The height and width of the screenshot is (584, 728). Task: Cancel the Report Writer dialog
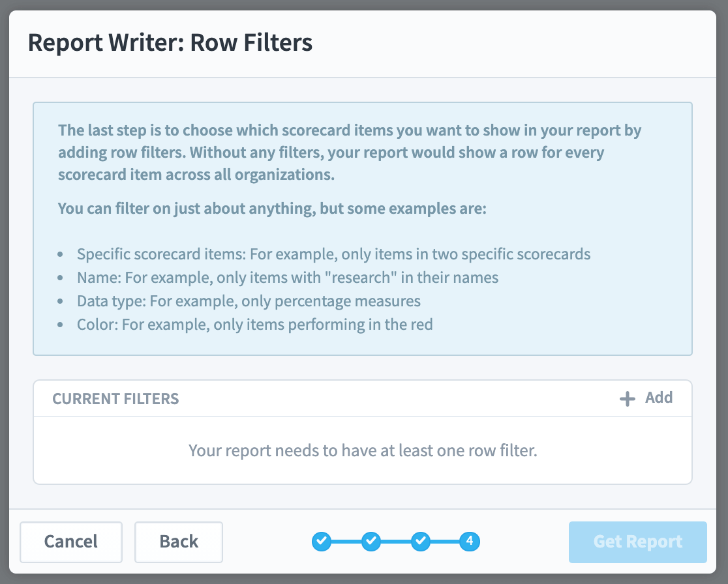(71, 542)
